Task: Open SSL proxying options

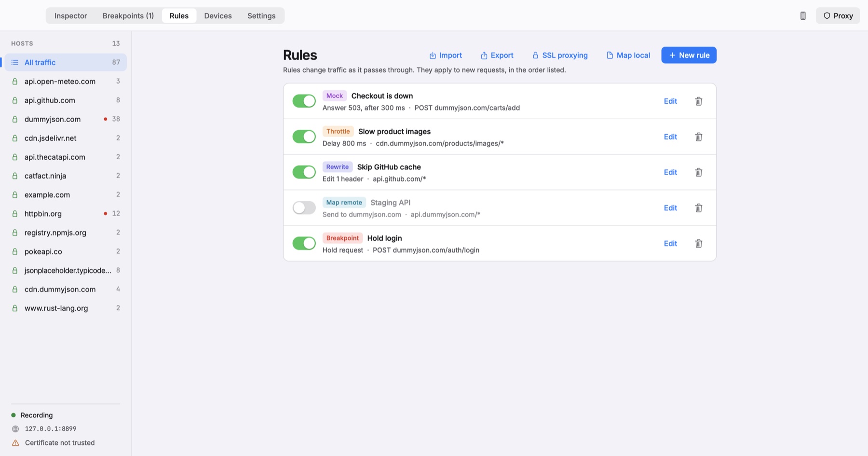Action: coord(560,55)
